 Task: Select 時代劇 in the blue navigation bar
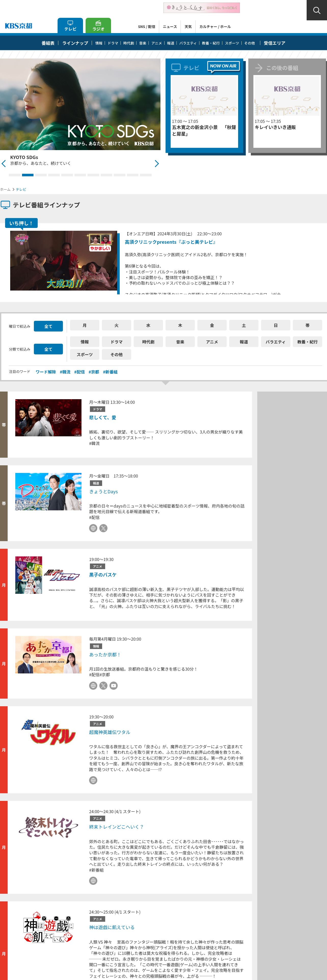[x=129, y=43]
